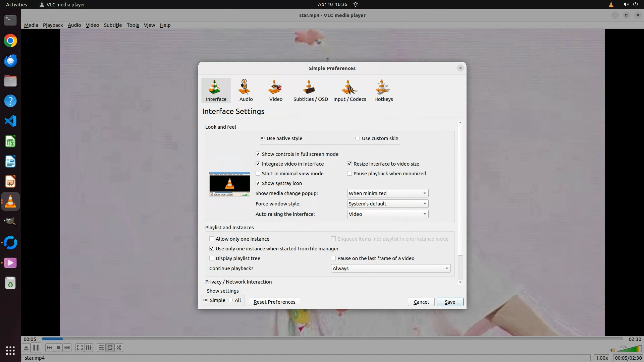
Task: Open Thunderbird from the dock
Action: [x=10, y=61]
